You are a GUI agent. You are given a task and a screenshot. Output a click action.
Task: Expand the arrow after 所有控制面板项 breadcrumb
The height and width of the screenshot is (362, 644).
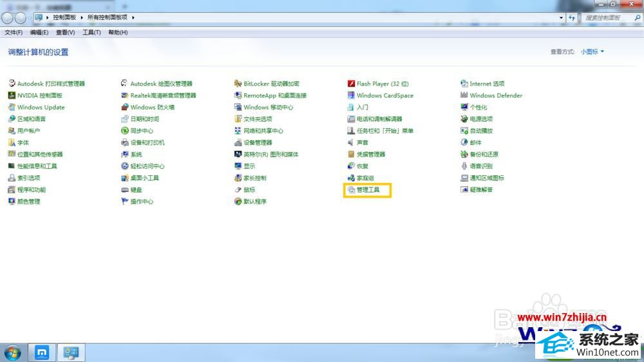point(133,17)
